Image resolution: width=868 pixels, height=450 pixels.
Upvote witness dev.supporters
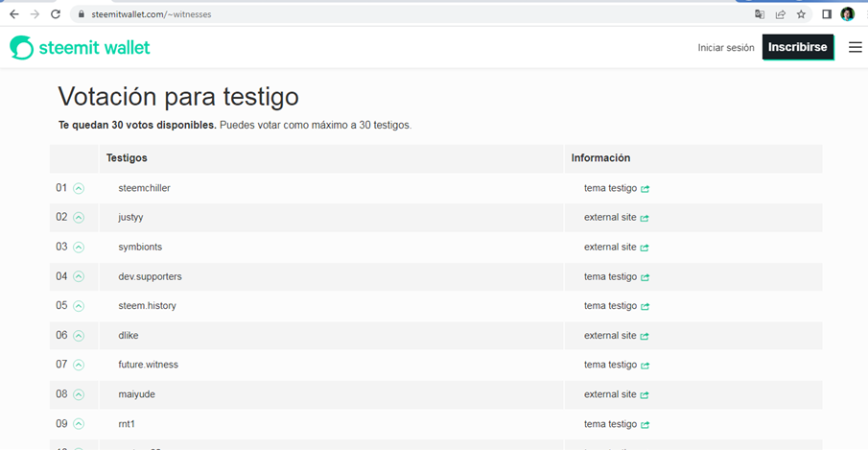[79, 276]
